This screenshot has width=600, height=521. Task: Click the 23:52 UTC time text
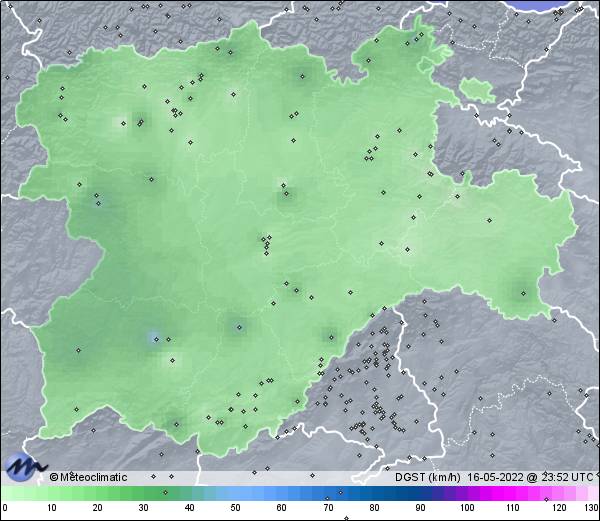tap(567, 477)
